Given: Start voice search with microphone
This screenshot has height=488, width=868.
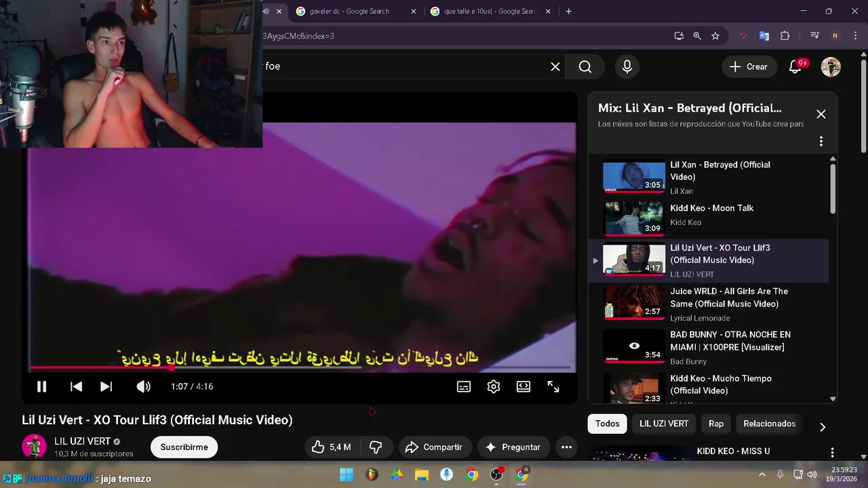Looking at the screenshot, I should (627, 66).
